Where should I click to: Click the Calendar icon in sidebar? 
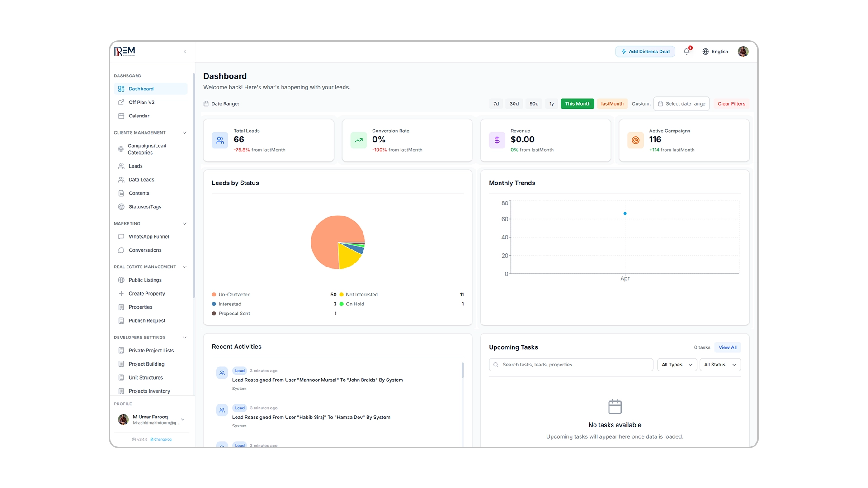[x=121, y=116]
